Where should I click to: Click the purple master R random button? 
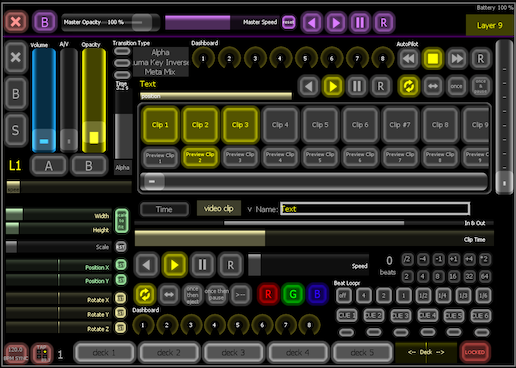point(384,23)
